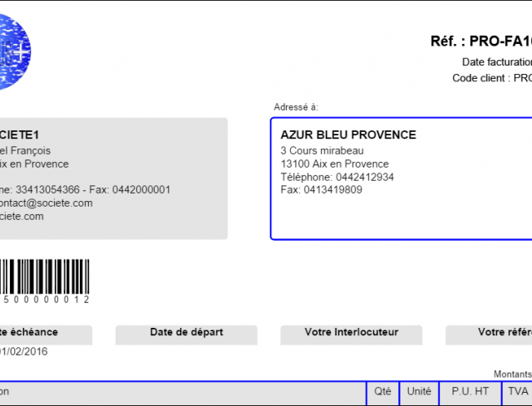The height and width of the screenshot is (406, 532).
Task: Click the contact@societe.com email address
Action: point(46,203)
